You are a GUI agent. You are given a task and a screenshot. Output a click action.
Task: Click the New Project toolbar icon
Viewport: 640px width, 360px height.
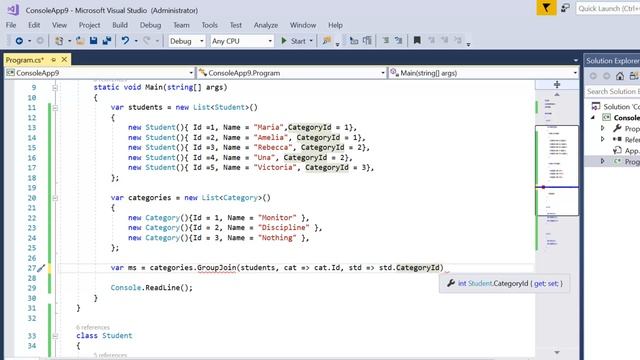click(x=59, y=41)
